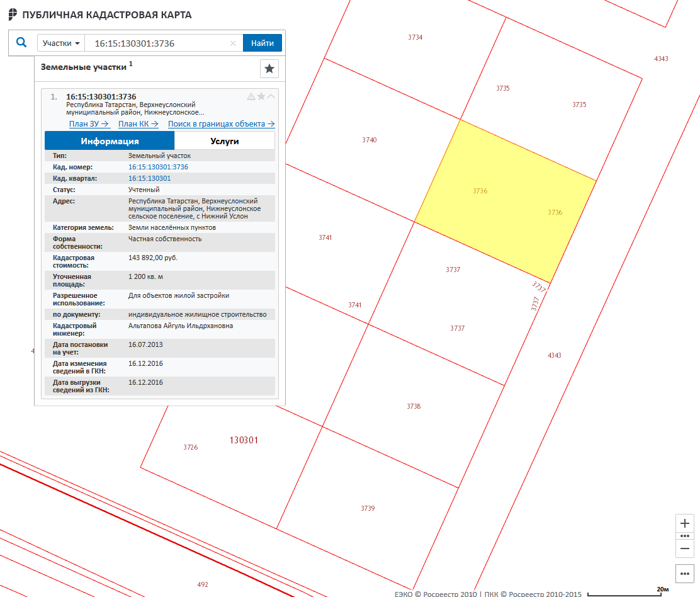This screenshot has height=597, width=700.
Task: Collapse the result card with the chevron
Action: [271, 96]
